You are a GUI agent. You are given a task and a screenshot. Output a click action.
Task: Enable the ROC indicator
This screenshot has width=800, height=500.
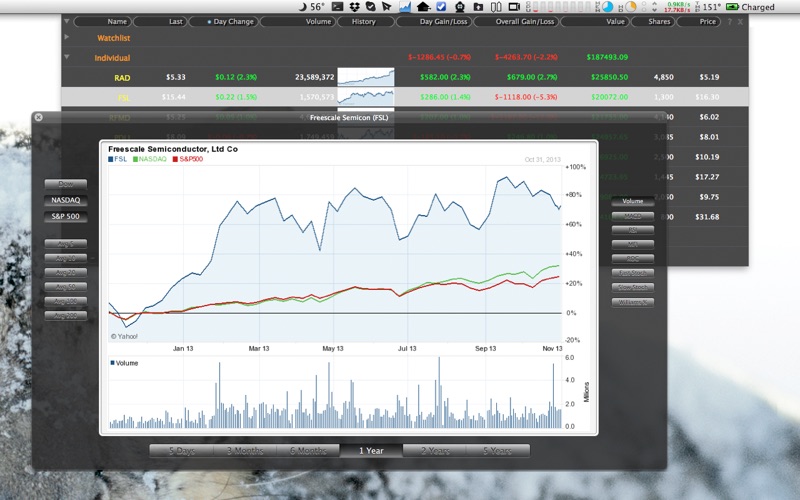pos(633,259)
